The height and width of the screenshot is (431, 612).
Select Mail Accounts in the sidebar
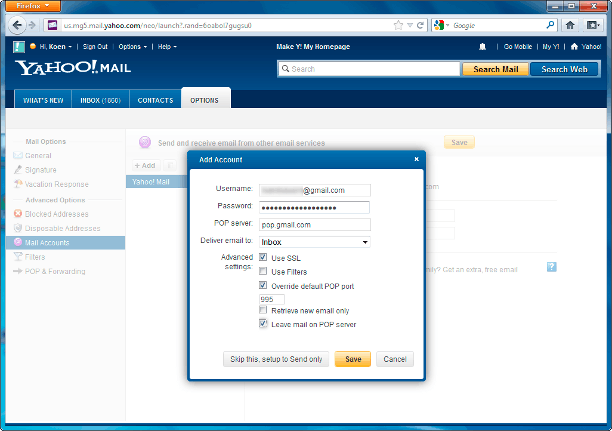click(x=66, y=242)
